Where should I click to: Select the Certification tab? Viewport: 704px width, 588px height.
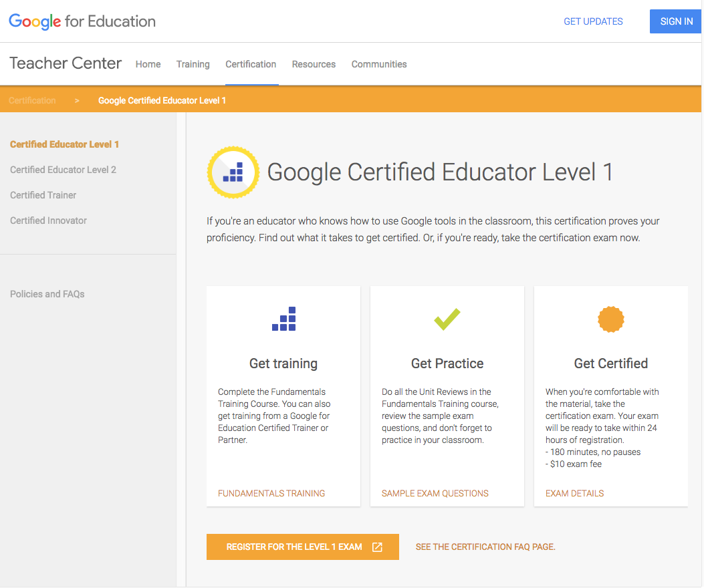pos(251,64)
